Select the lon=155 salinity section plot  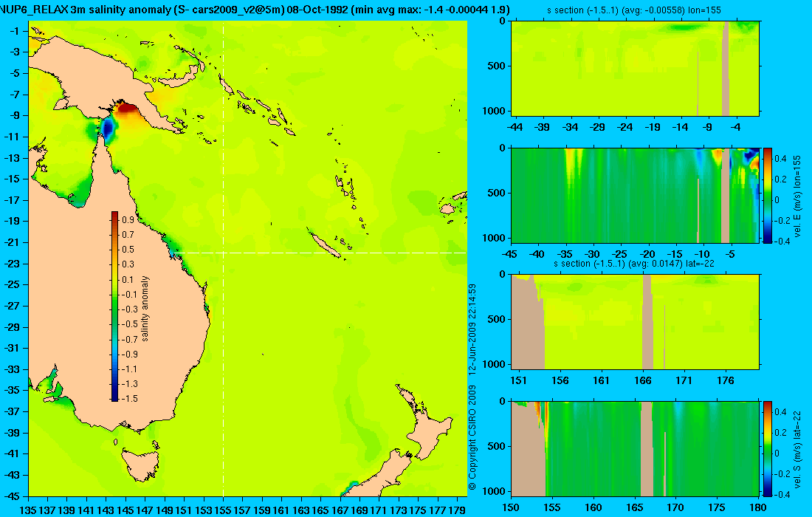pos(635,69)
